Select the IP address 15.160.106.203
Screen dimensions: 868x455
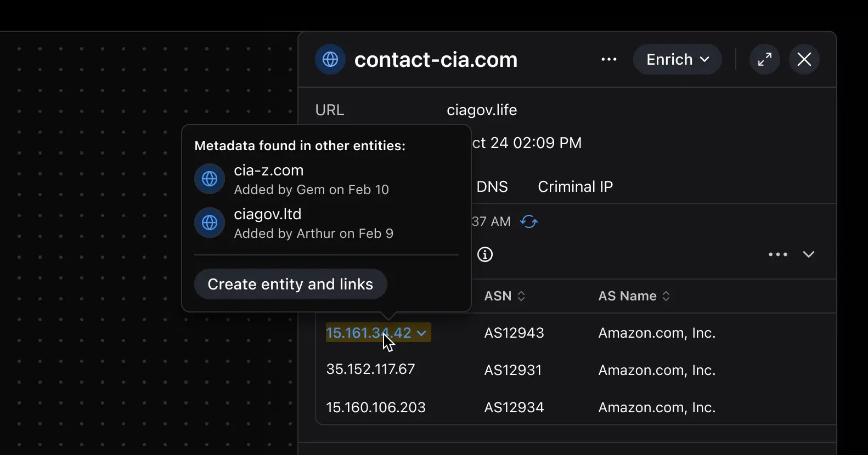[376, 407]
